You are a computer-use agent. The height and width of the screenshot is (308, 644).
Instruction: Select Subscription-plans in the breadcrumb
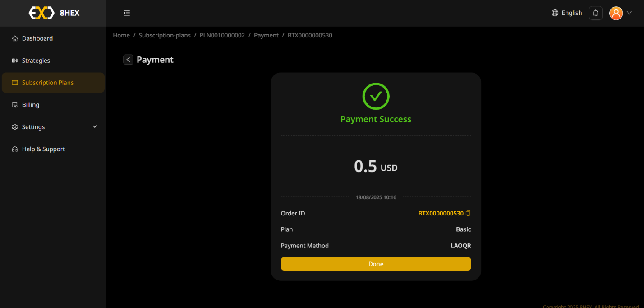pos(165,35)
